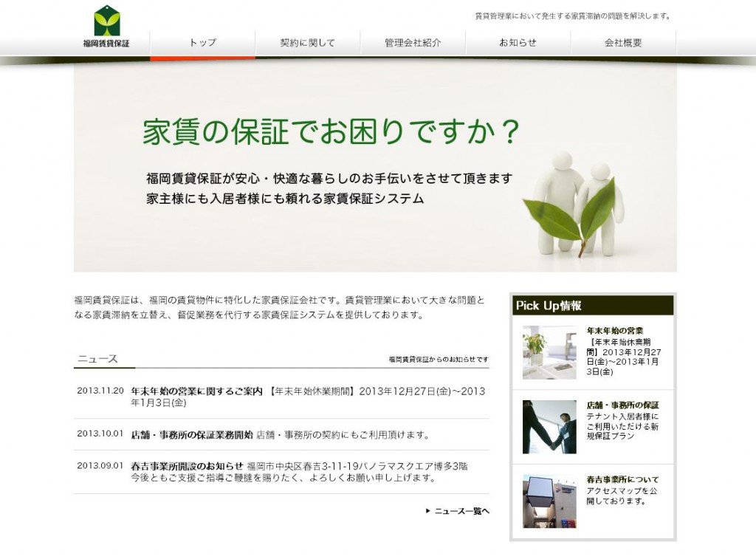Open news item 店舗・事務所の保証業務開始
The width and height of the screenshot is (756, 559).
pos(192,434)
